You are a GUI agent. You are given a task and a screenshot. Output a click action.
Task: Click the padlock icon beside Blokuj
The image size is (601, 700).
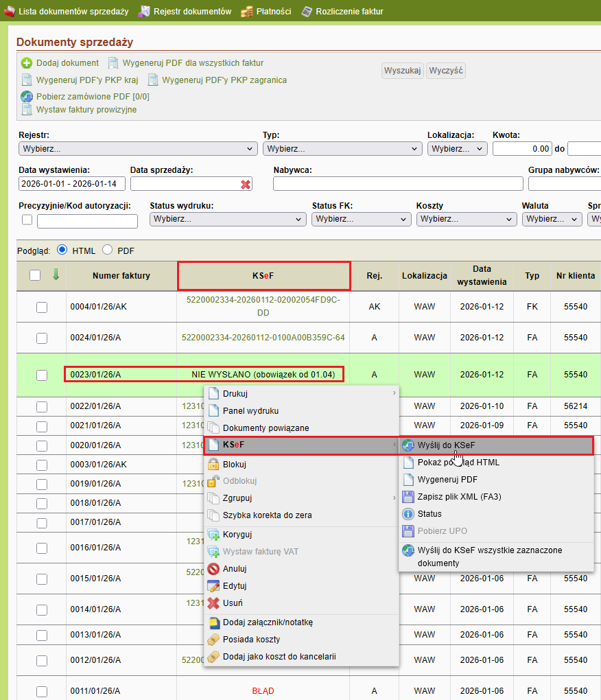pyautogui.click(x=213, y=464)
